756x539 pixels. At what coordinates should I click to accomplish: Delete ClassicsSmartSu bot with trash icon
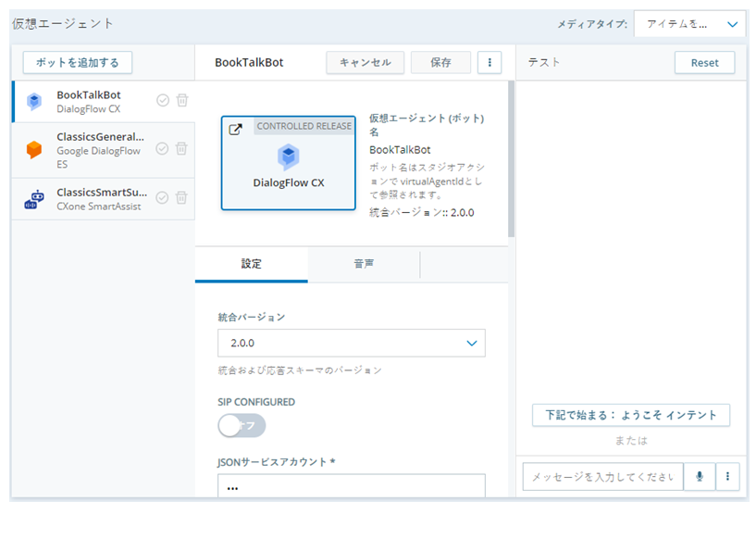(x=181, y=197)
